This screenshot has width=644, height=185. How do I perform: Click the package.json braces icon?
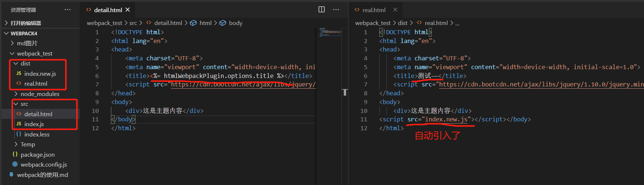coord(15,154)
